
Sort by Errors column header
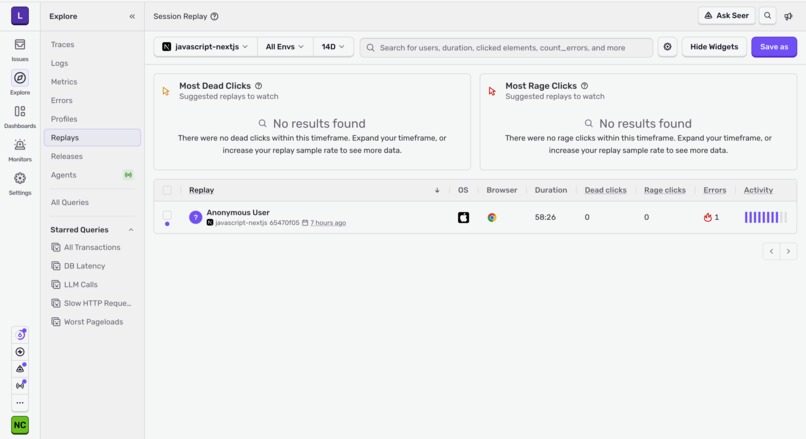coord(715,190)
